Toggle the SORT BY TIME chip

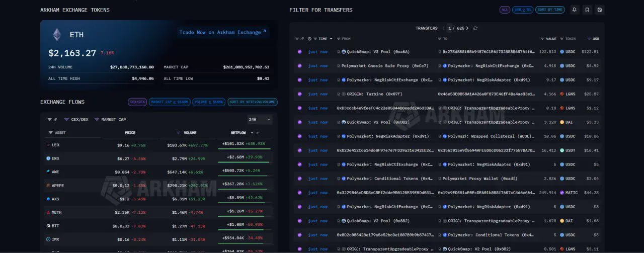pyautogui.click(x=550, y=10)
